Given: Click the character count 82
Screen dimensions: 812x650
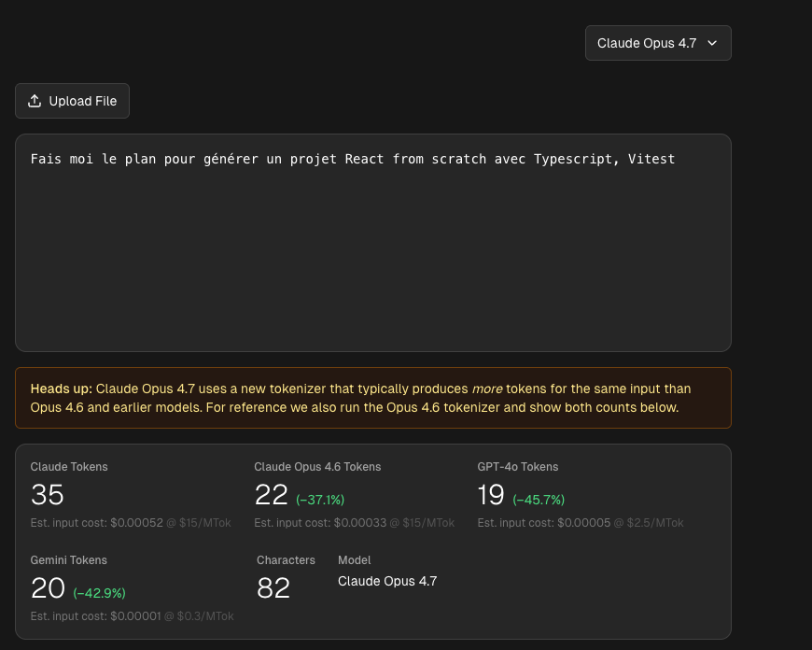Looking at the screenshot, I should point(273,587).
